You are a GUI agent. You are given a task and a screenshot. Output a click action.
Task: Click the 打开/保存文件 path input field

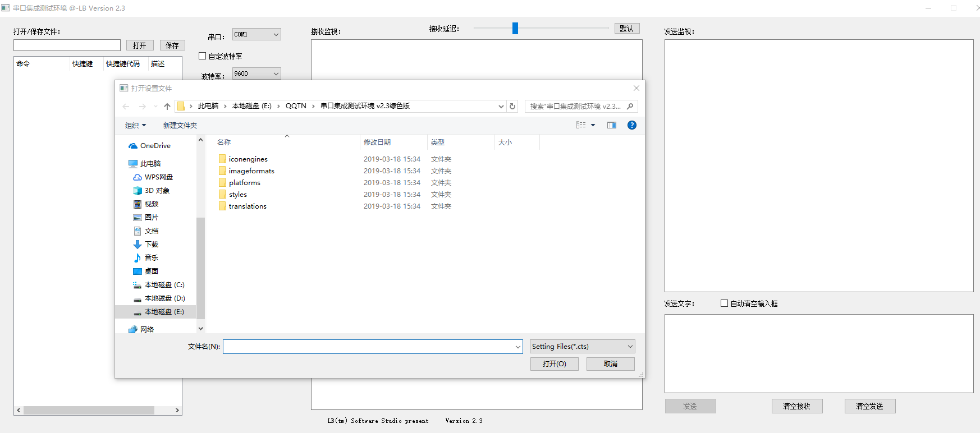(67, 45)
